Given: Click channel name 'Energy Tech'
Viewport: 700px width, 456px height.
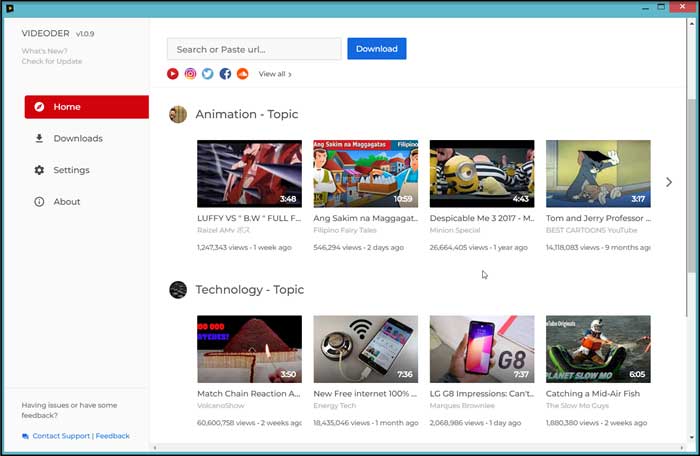Looking at the screenshot, I should [x=335, y=406].
